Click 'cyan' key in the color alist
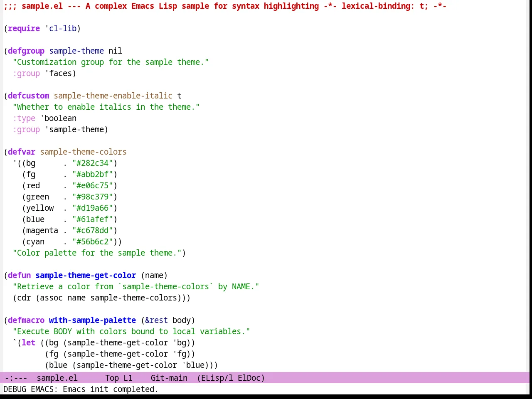Viewport: 532px width, 399px height. [x=35, y=241]
